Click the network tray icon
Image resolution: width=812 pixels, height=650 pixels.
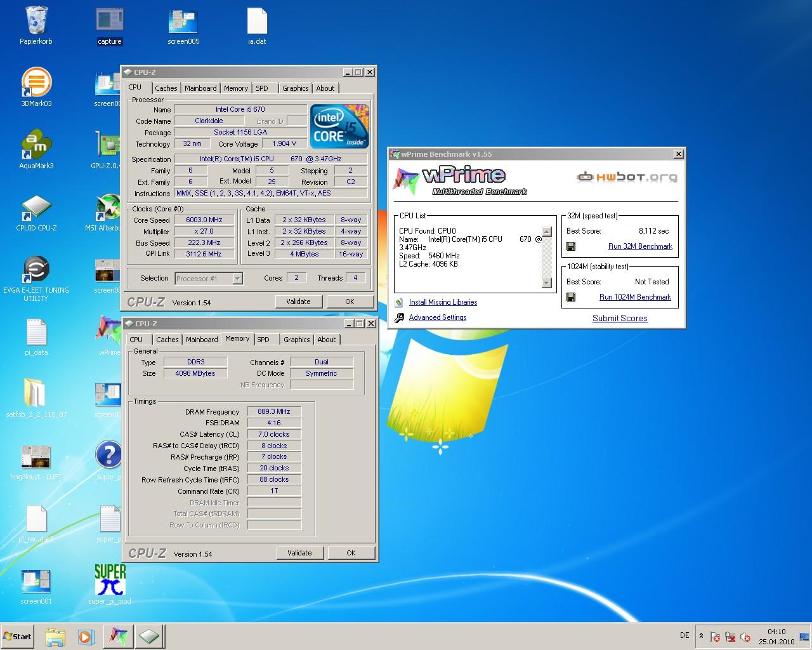click(x=730, y=637)
